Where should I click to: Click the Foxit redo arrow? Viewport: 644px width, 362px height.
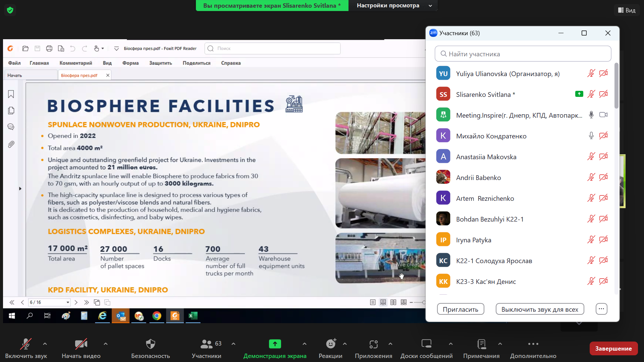pos(85,49)
